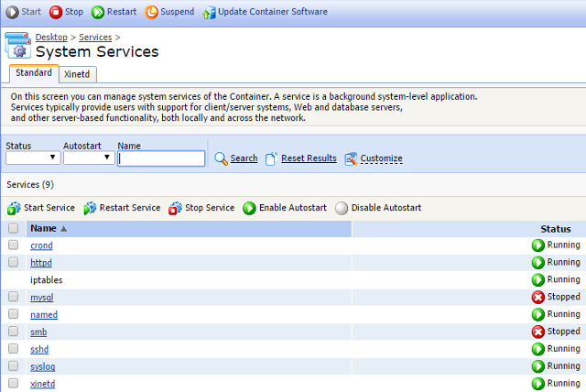Click the Search link

pyautogui.click(x=244, y=158)
